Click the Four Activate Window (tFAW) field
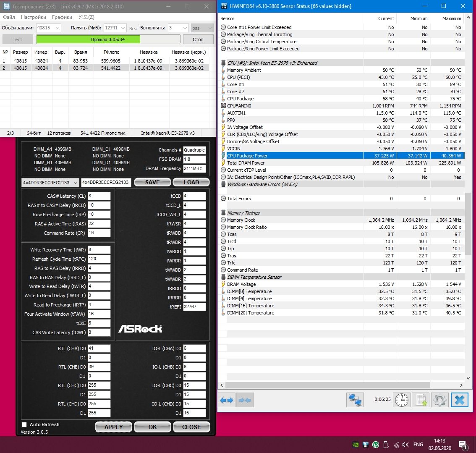This screenshot has height=453, width=476. pyautogui.click(x=99, y=314)
